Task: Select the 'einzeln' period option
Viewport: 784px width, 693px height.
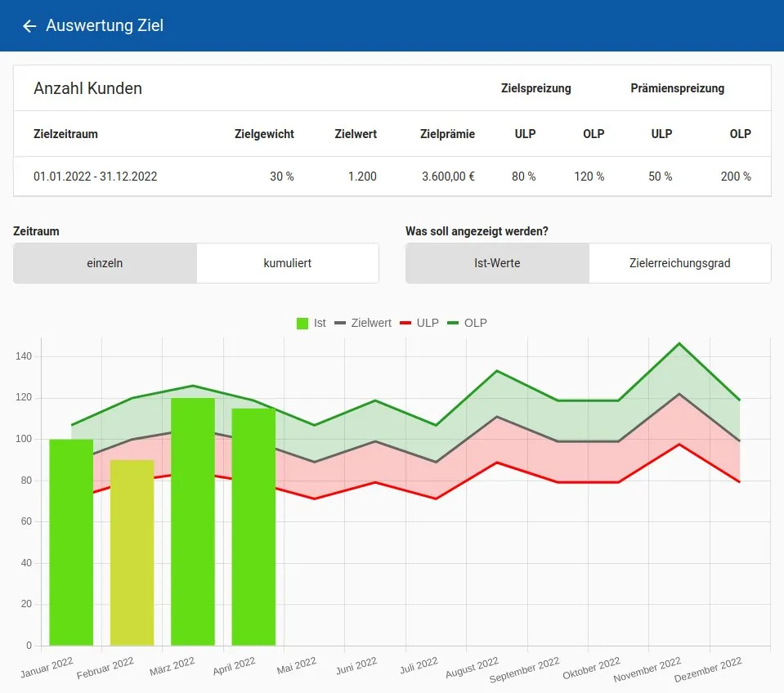Action: click(x=105, y=263)
